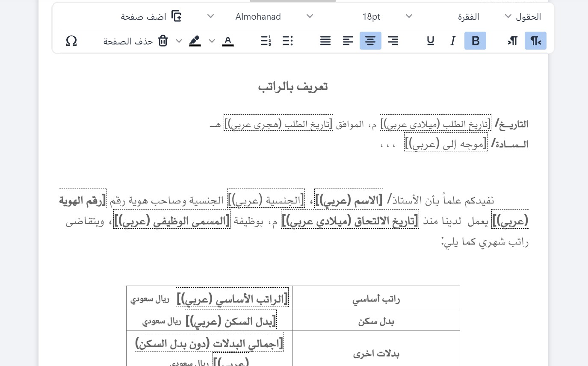Set left-to-right text direction

pos(513,41)
